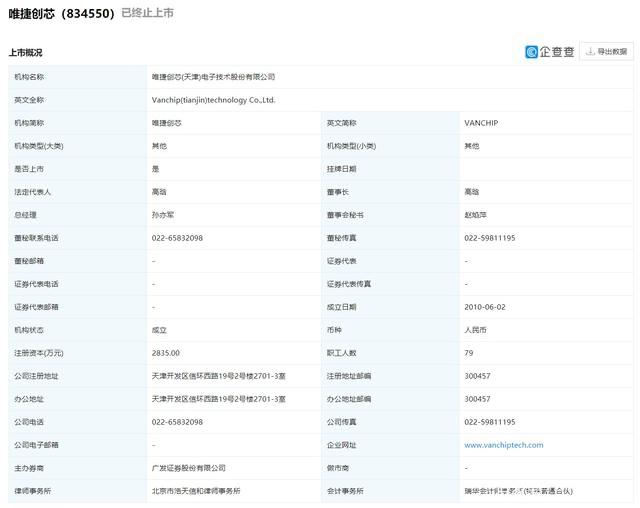
Task: Click the 机构类型(大类) label
Action: 39,146
